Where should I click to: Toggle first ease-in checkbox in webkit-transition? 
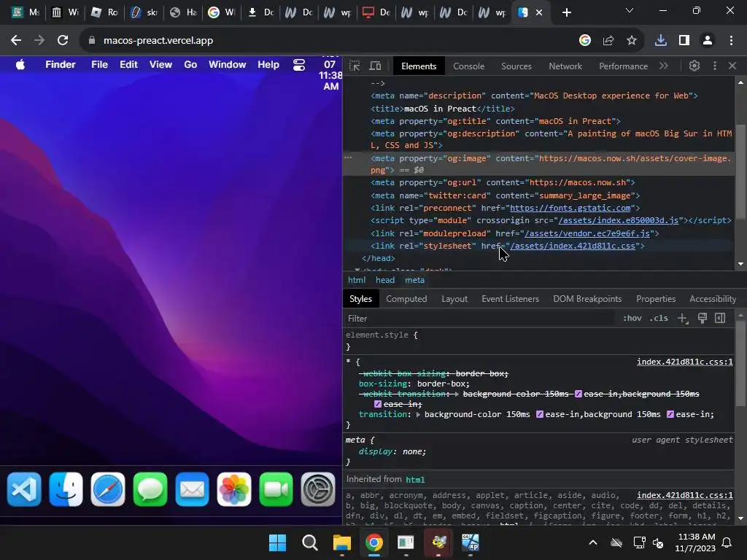pos(578,394)
